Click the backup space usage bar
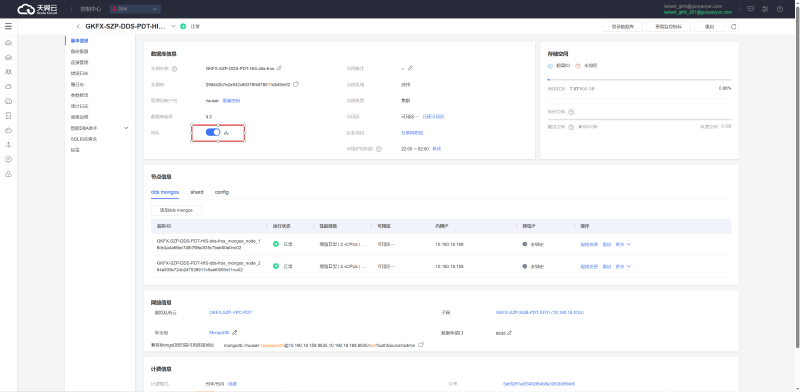This screenshot has width=800, height=392. 639,119
